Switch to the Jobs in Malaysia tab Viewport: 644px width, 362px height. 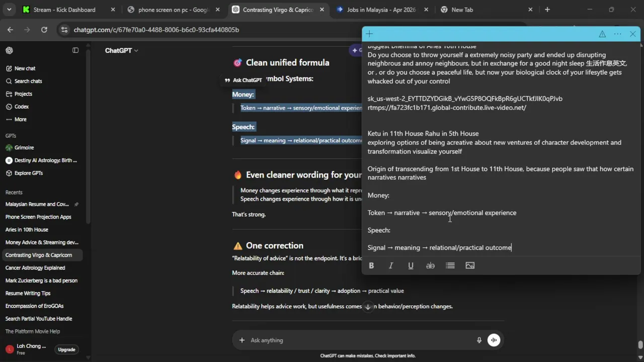[x=381, y=10]
